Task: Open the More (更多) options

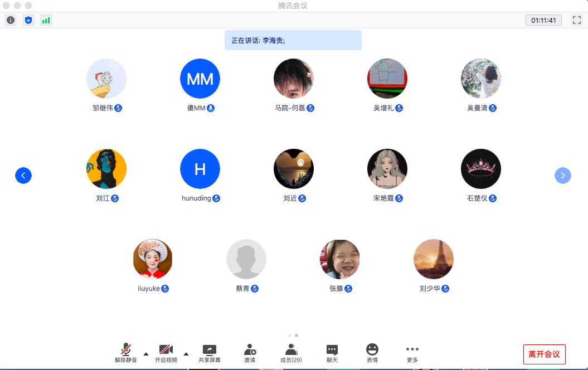Action: pos(412,353)
